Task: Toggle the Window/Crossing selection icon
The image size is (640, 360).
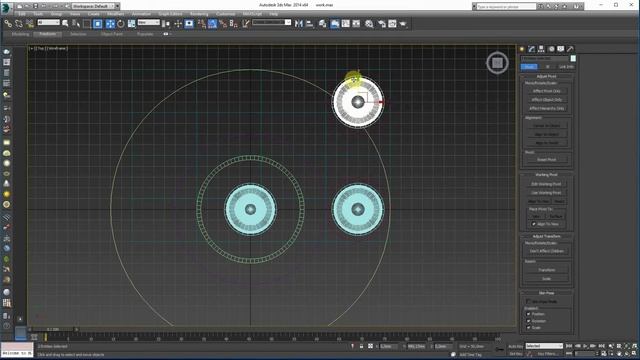Action: 98,24
